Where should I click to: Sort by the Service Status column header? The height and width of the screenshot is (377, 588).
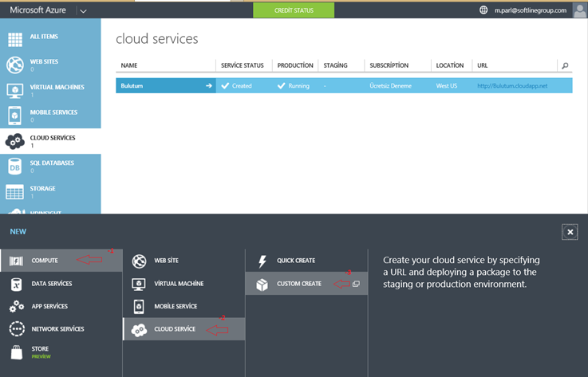click(x=243, y=65)
